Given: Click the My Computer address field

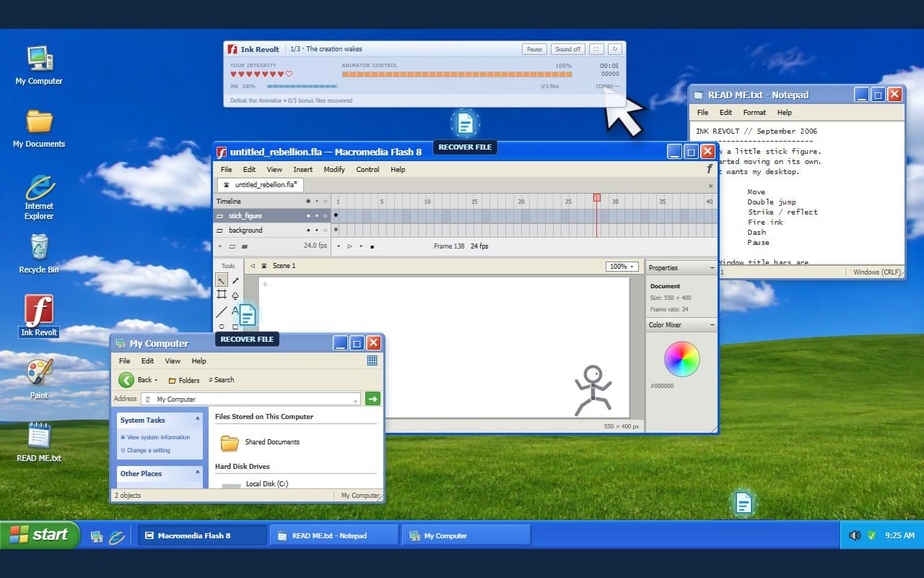Looking at the screenshot, I should [250, 400].
